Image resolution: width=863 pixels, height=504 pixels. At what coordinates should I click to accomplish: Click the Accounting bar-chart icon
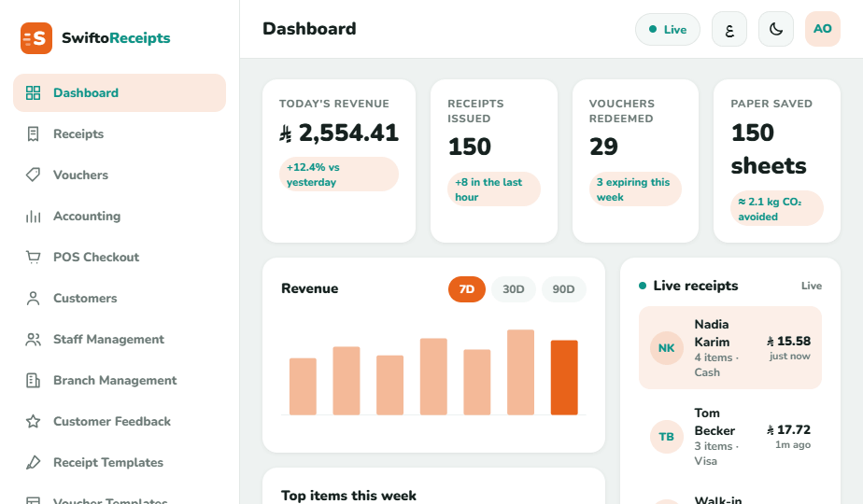click(x=33, y=217)
